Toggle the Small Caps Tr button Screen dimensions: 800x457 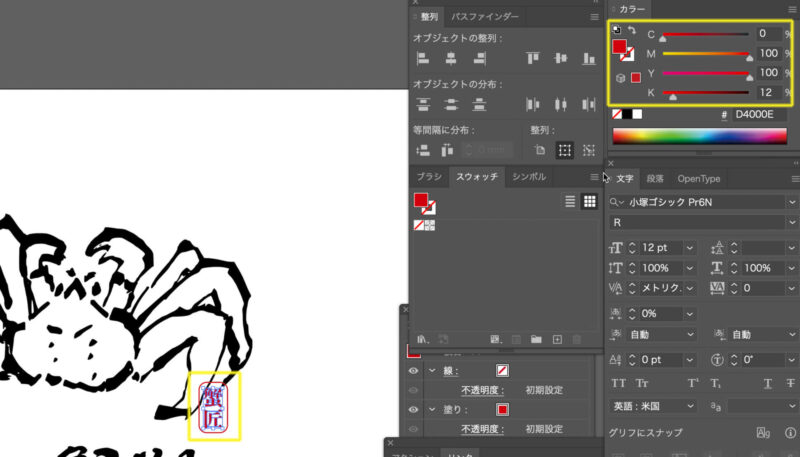[641, 384]
